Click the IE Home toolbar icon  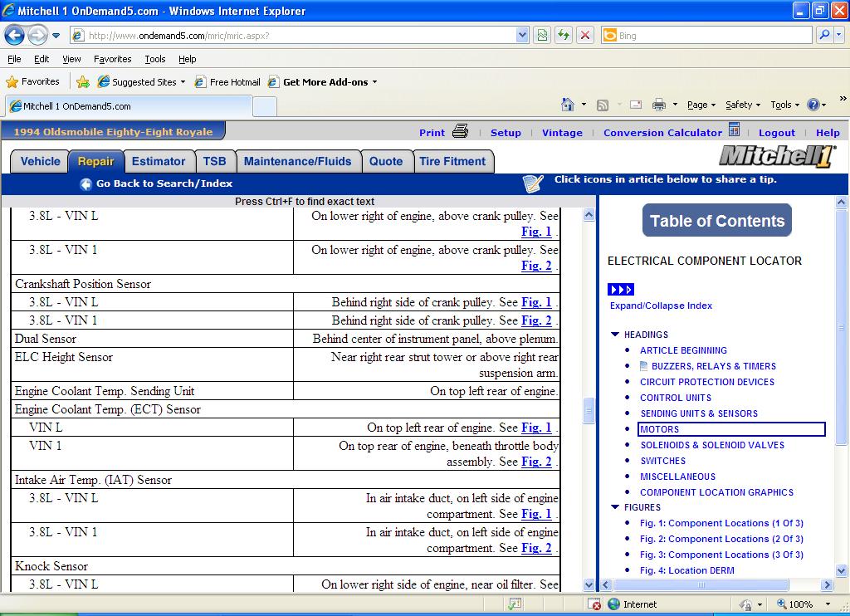tap(568, 105)
